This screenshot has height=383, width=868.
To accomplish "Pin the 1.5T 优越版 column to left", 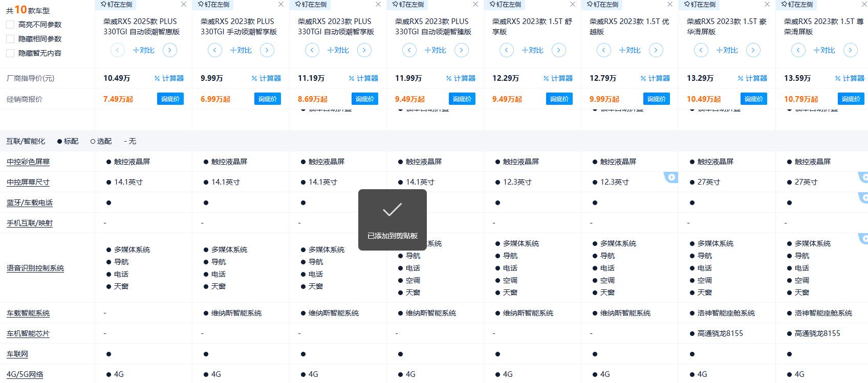I will coord(603,4).
